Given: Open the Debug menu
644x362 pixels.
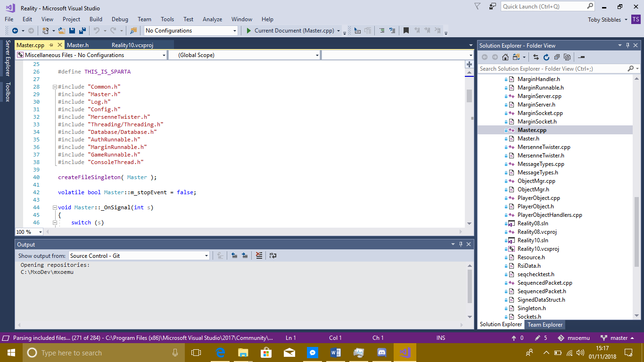Looking at the screenshot, I should [x=120, y=19].
